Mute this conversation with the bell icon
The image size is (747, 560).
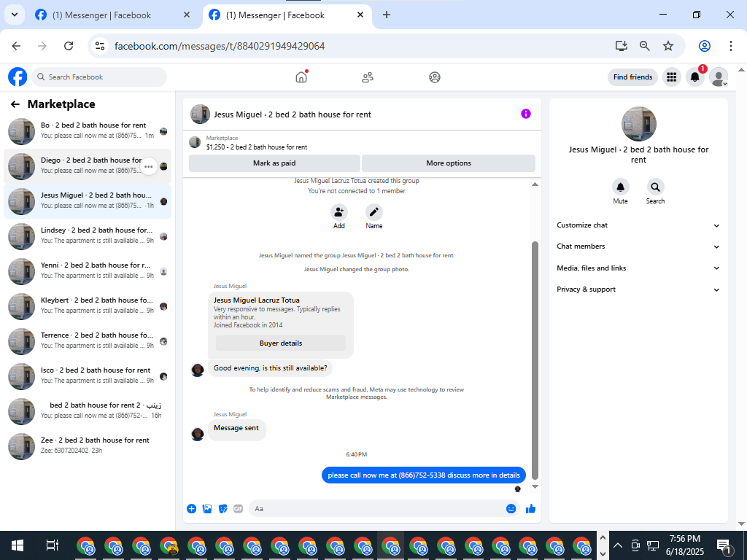click(620, 187)
